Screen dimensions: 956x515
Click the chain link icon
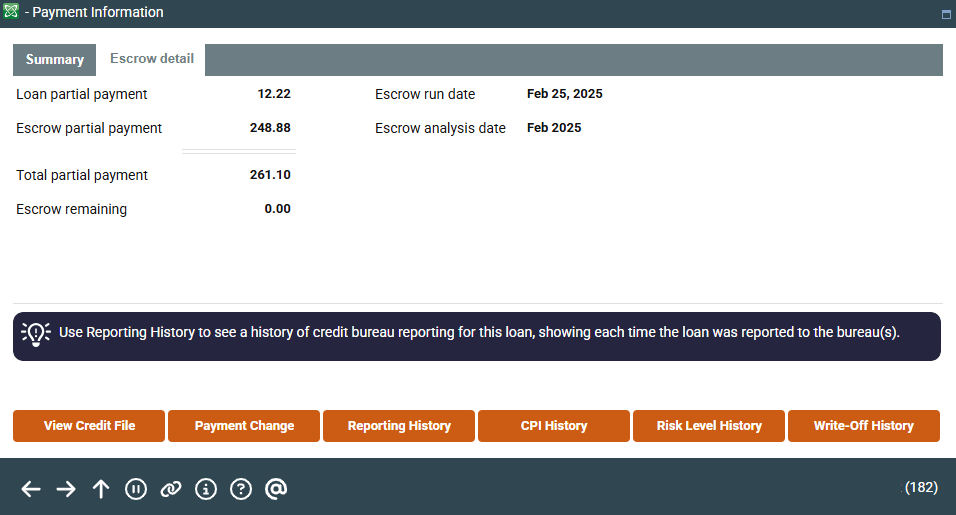171,488
